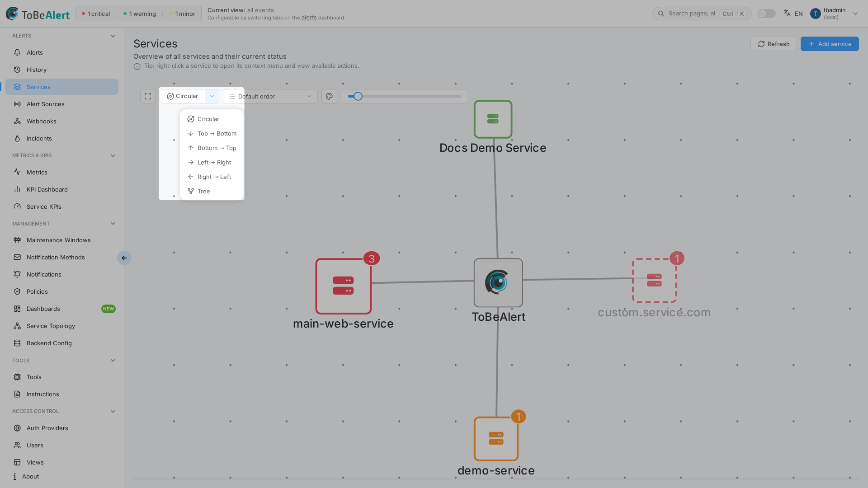Go to Metrics page
868x488 pixels.
tap(62, 172)
